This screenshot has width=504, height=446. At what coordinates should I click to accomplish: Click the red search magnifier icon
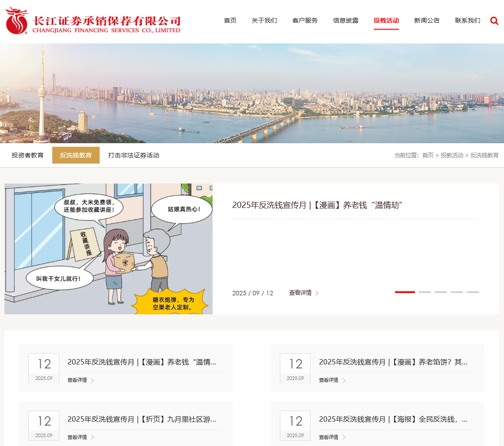tap(494, 20)
